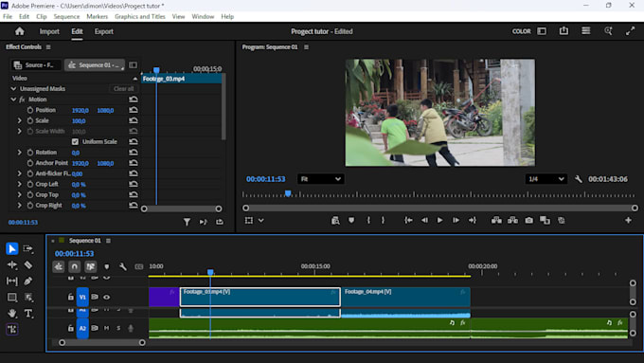Mark Out point in Program monitor
644x363 pixels.
tap(383, 220)
